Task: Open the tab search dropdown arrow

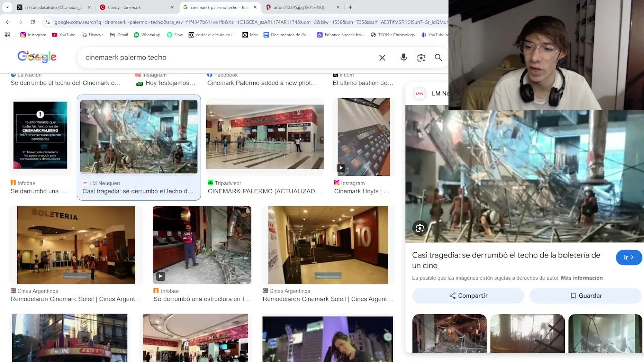Action: pos(7,7)
